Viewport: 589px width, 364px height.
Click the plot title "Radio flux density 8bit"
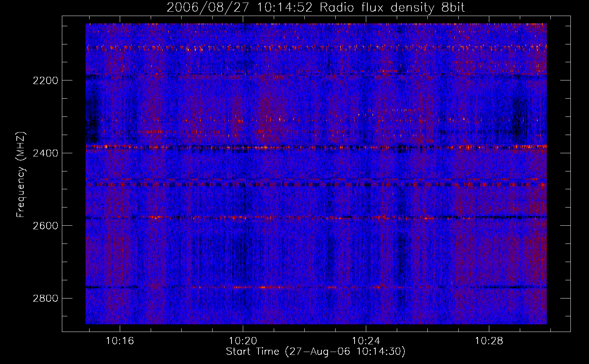coord(392,8)
